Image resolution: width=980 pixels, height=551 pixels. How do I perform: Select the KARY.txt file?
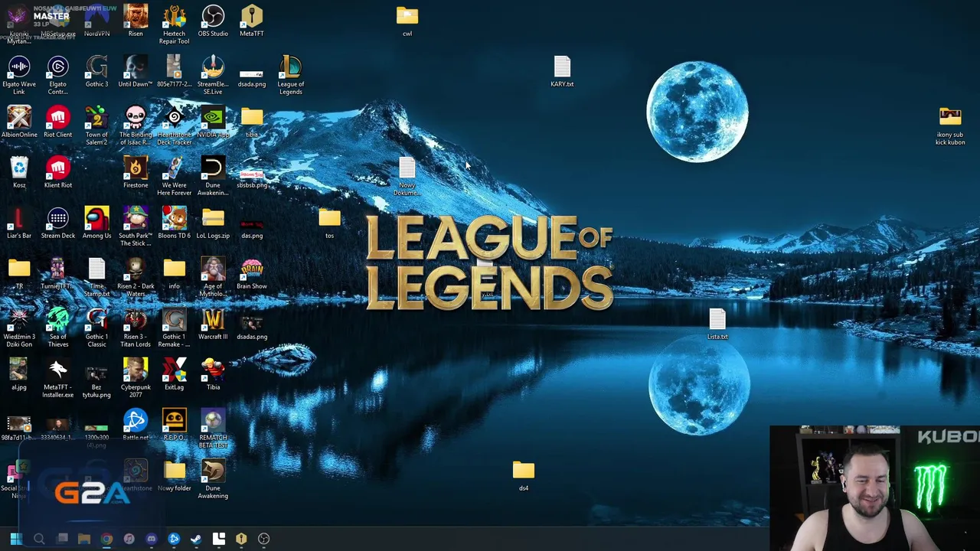coord(562,72)
